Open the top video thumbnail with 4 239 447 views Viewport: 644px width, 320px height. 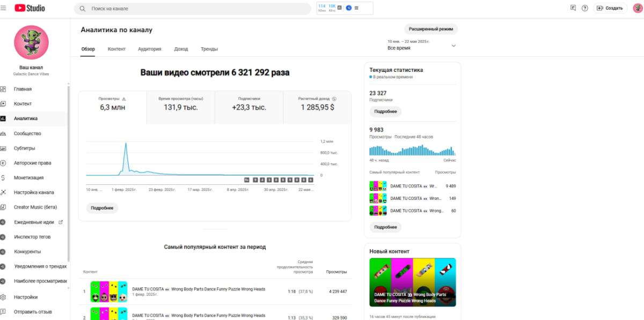[109, 292]
